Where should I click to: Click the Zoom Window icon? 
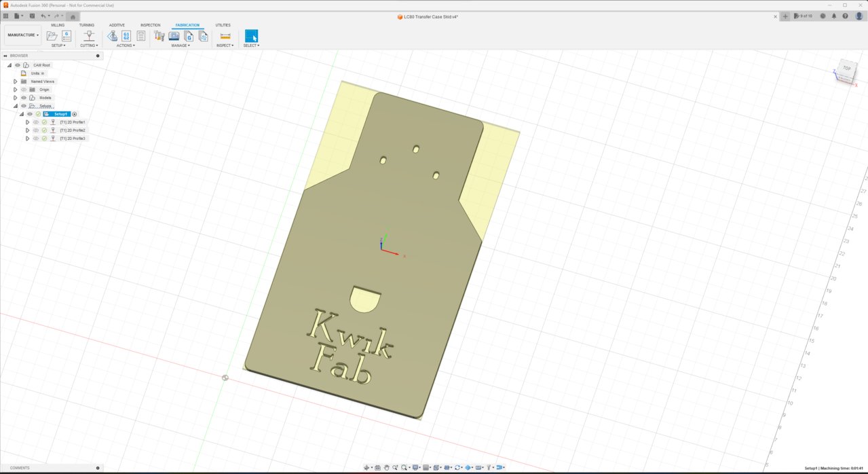[x=404, y=467]
